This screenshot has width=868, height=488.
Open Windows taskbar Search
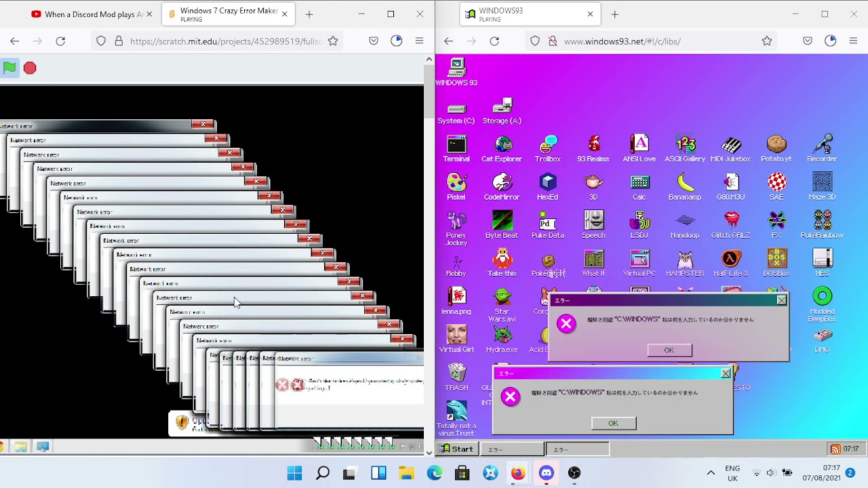click(323, 473)
